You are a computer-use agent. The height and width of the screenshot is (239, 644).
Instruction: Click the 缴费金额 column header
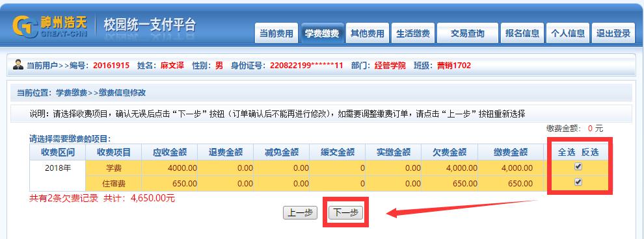510,152
